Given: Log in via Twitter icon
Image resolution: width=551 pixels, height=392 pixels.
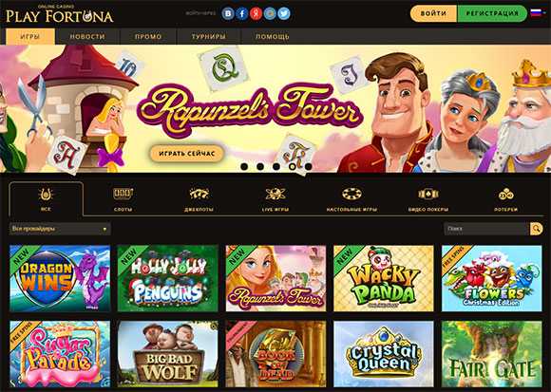Looking at the screenshot, I should coord(284,13).
